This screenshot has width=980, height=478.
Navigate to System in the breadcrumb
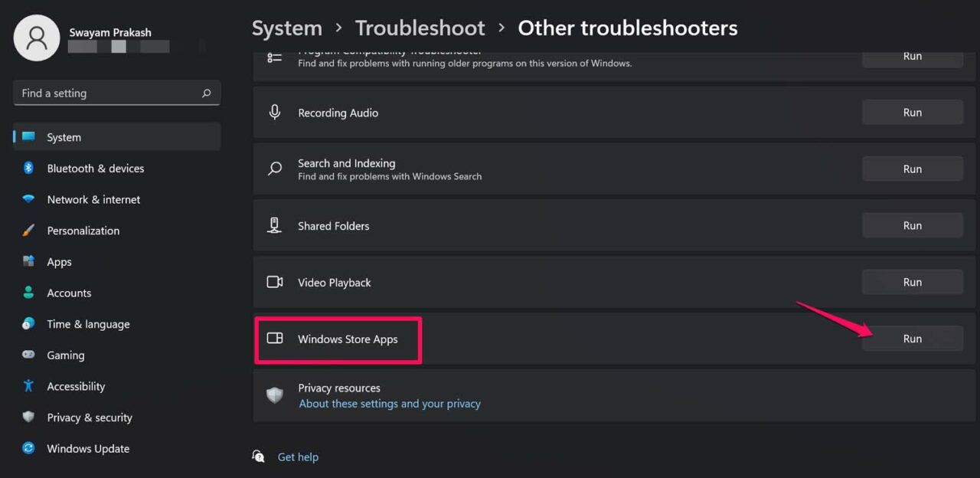287,28
